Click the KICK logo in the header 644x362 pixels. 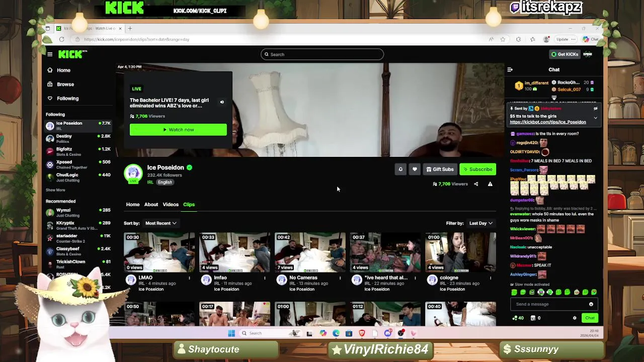click(x=72, y=54)
